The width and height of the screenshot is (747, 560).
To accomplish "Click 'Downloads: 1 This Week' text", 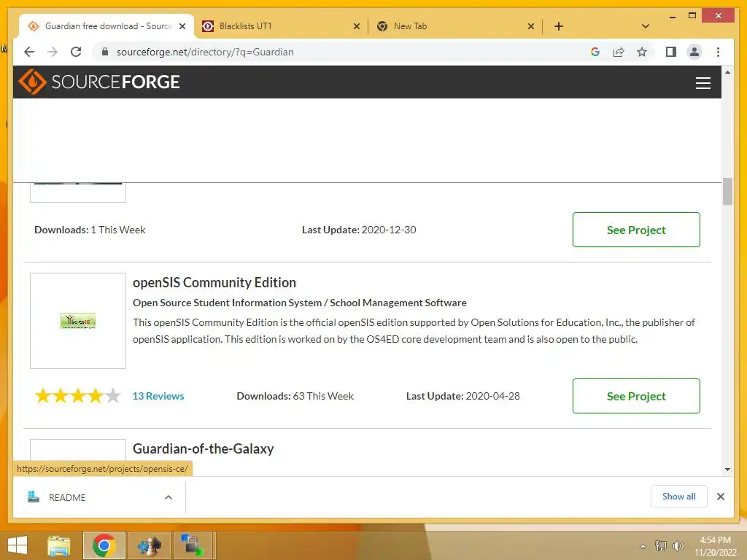I will [x=90, y=230].
